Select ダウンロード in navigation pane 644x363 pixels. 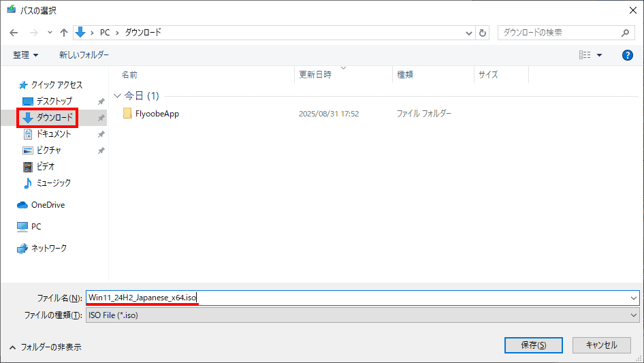tap(48, 118)
